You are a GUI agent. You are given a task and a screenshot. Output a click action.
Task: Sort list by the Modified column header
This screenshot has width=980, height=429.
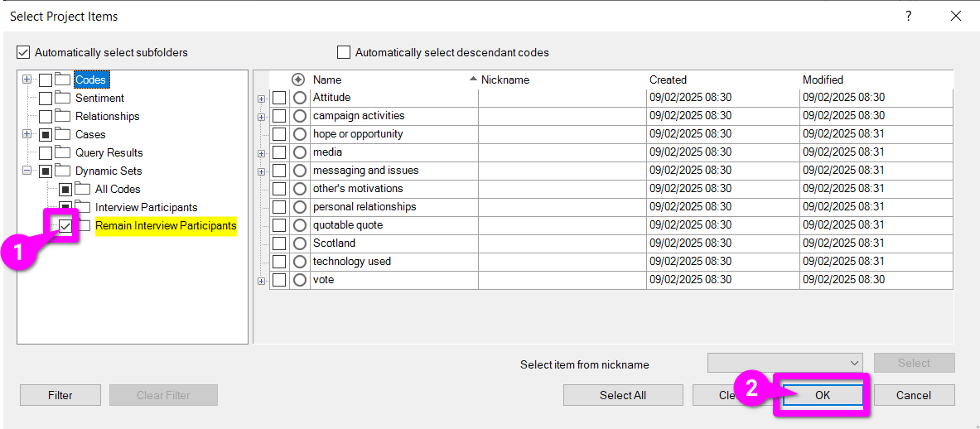823,80
